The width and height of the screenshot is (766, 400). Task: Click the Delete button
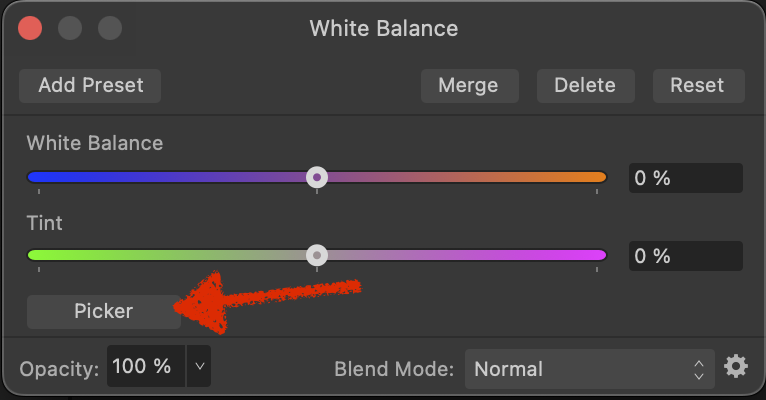pyautogui.click(x=585, y=86)
